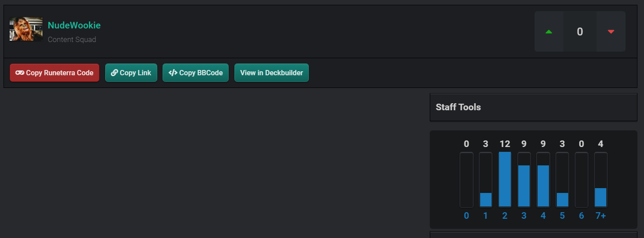The height and width of the screenshot is (238, 644).
Task: Click the red downvote arrow
Action: click(611, 31)
